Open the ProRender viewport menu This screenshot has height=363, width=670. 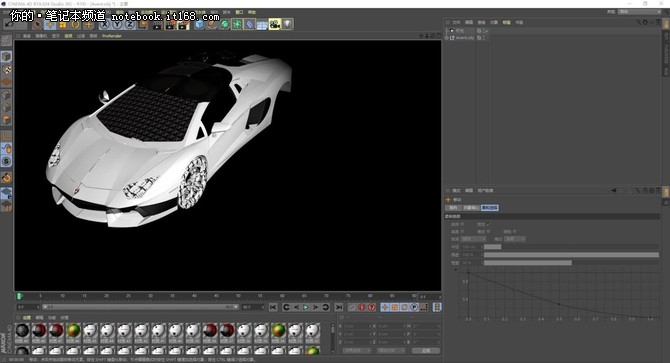click(x=112, y=36)
